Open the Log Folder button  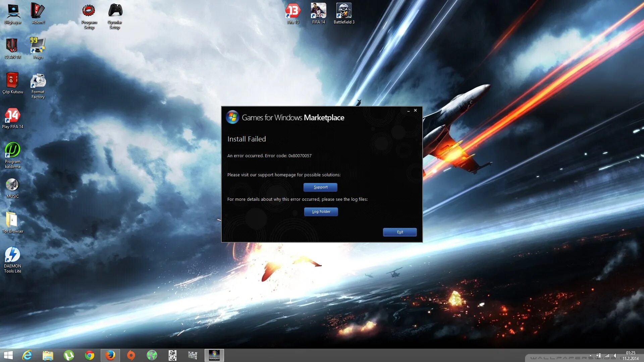(321, 212)
